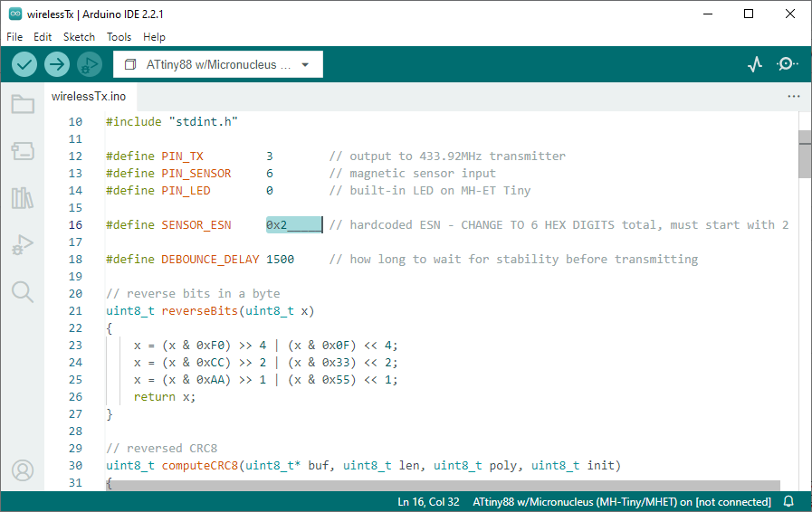Click the Verify sketch checkmark button
The width and height of the screenshot is (812, 512).
coord(24,65)
